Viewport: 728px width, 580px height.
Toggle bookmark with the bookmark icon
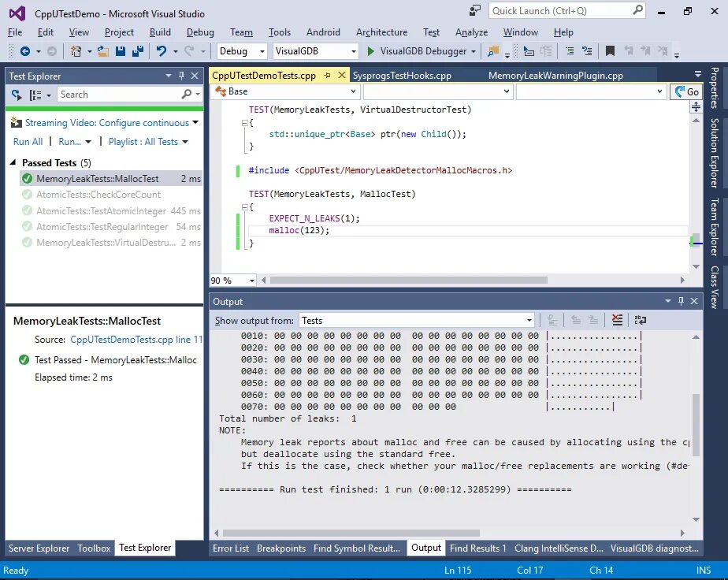(610, 51)
